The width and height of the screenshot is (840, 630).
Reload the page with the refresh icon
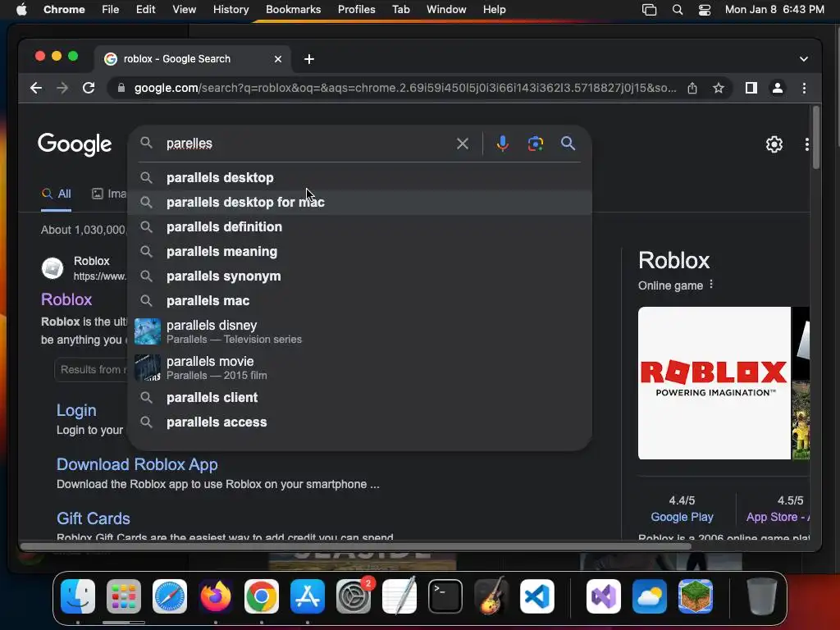coord(89,88)
